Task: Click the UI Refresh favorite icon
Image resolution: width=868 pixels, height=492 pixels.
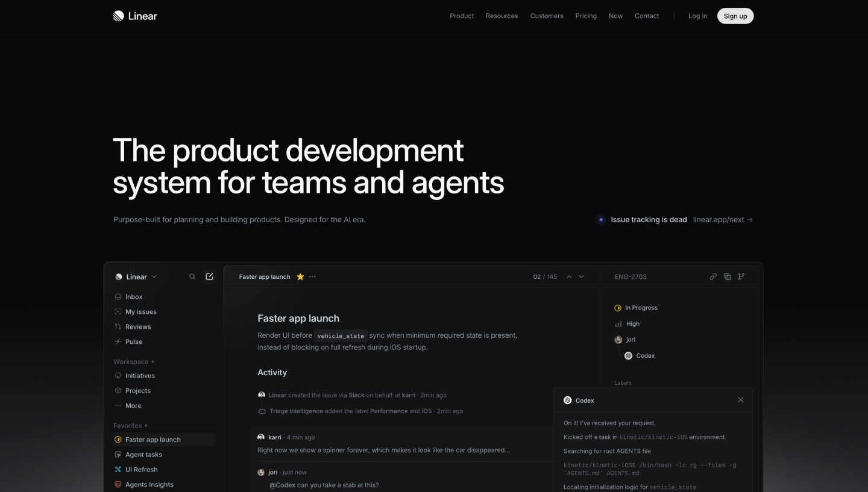Action: [118, 470]
